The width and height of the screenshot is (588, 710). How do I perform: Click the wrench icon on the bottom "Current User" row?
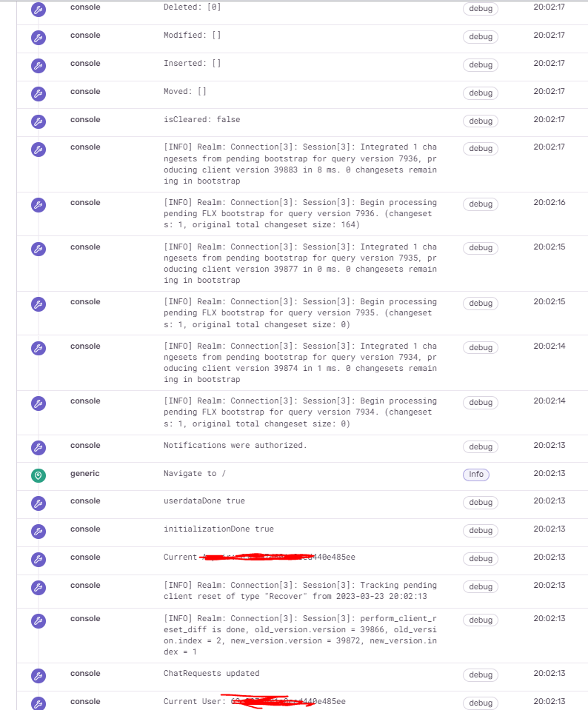pos(38,702)
